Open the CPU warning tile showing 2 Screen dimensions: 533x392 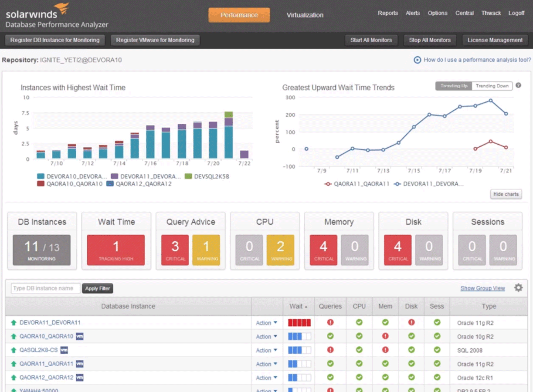click(280, 250)
